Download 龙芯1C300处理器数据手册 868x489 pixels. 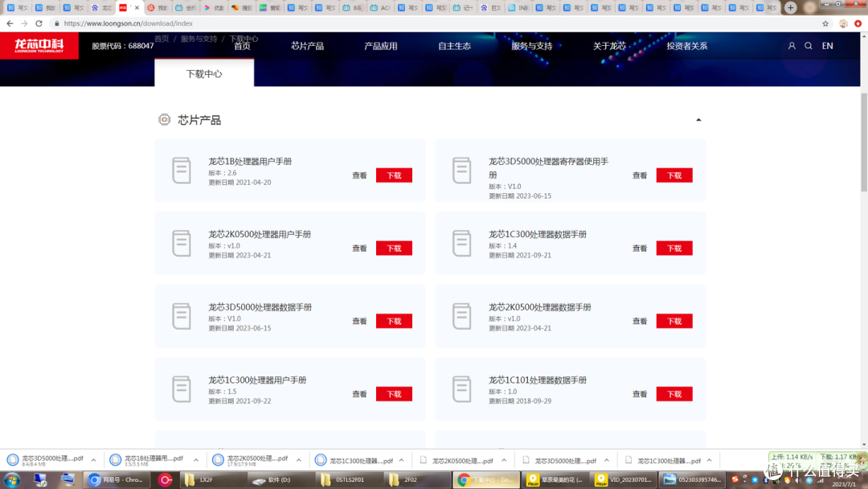pos(674,248)
